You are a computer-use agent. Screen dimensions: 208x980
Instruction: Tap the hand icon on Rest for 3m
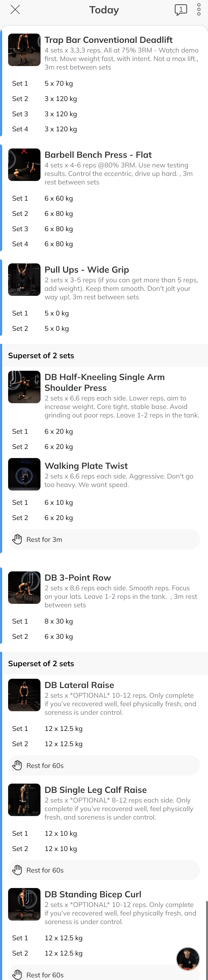[x=17, y=539]
